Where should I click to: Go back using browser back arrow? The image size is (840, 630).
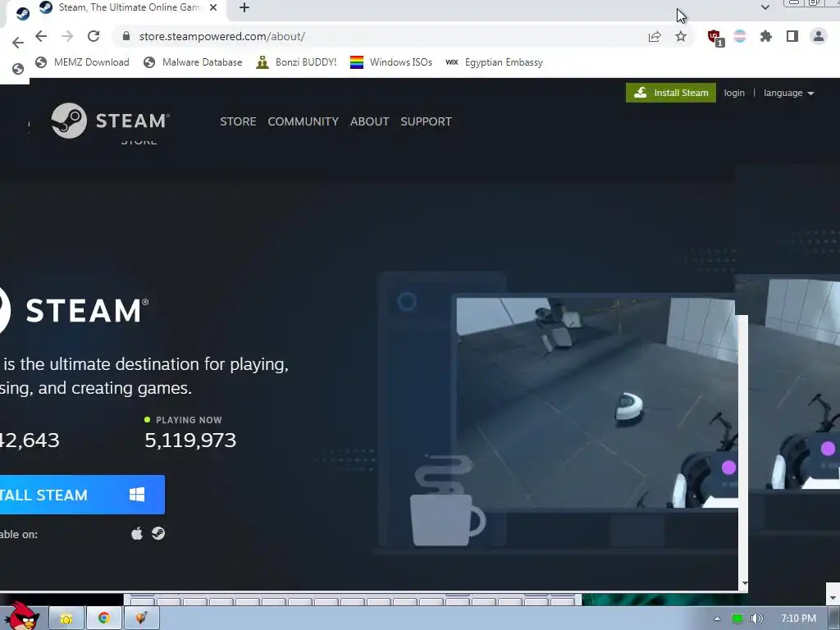(41, 36)
